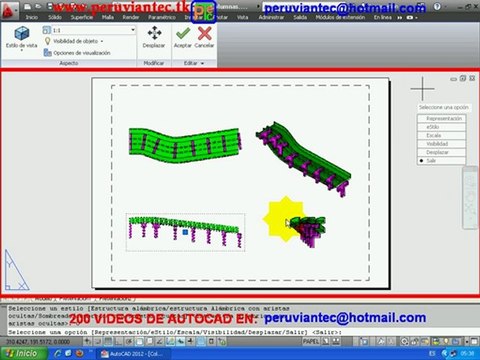Screen dimensions: 480x360
Task: Toggle Ortho mode in status bar
Action: point(118,341)
